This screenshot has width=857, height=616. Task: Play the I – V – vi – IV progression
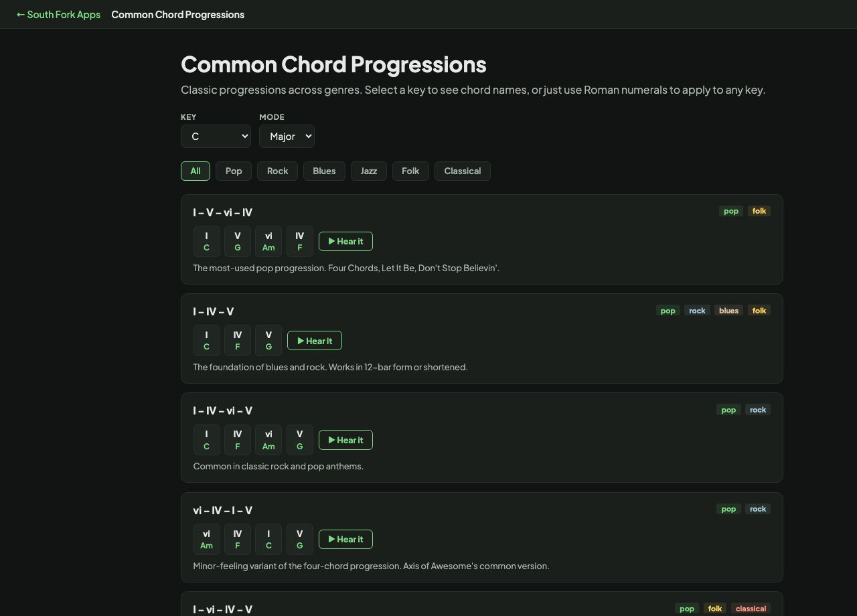(345, 241)
